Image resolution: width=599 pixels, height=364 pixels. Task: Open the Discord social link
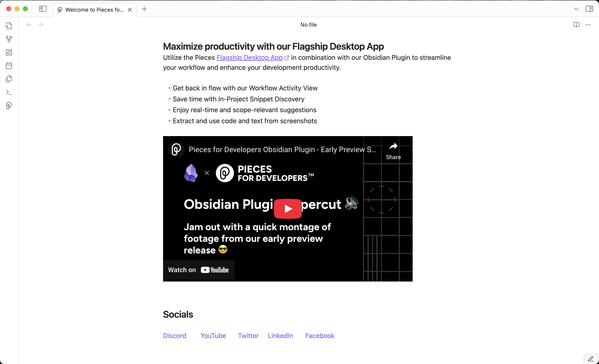pos(175,336)
